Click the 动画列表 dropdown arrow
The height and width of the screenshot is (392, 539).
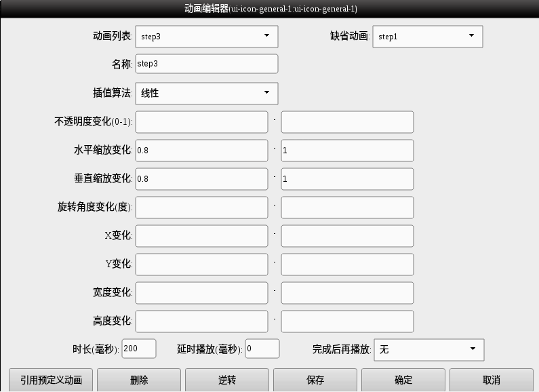click(x=266, y=35)
